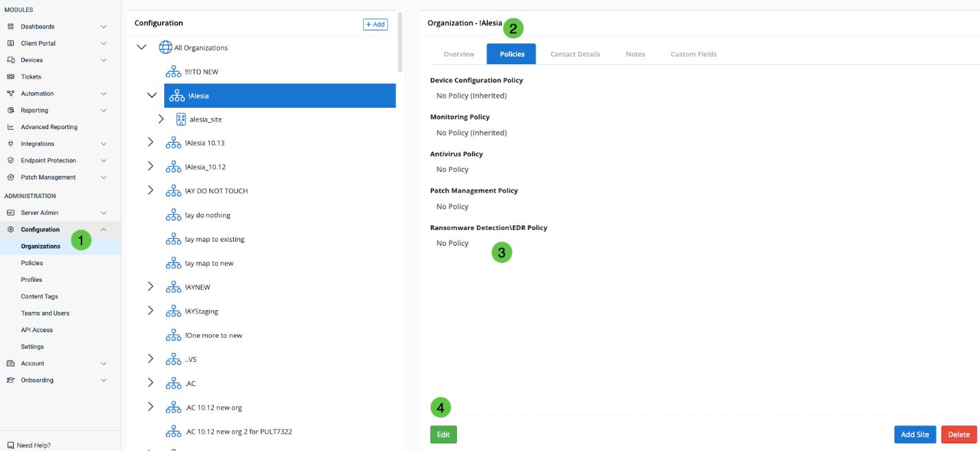
Task: Click the red Delete button
Action: click(959, 434)
